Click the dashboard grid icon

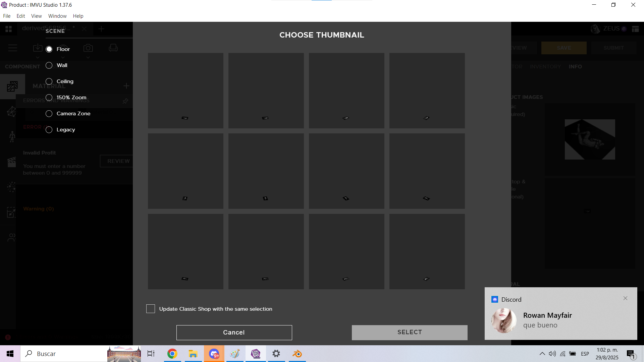[9, 29]
